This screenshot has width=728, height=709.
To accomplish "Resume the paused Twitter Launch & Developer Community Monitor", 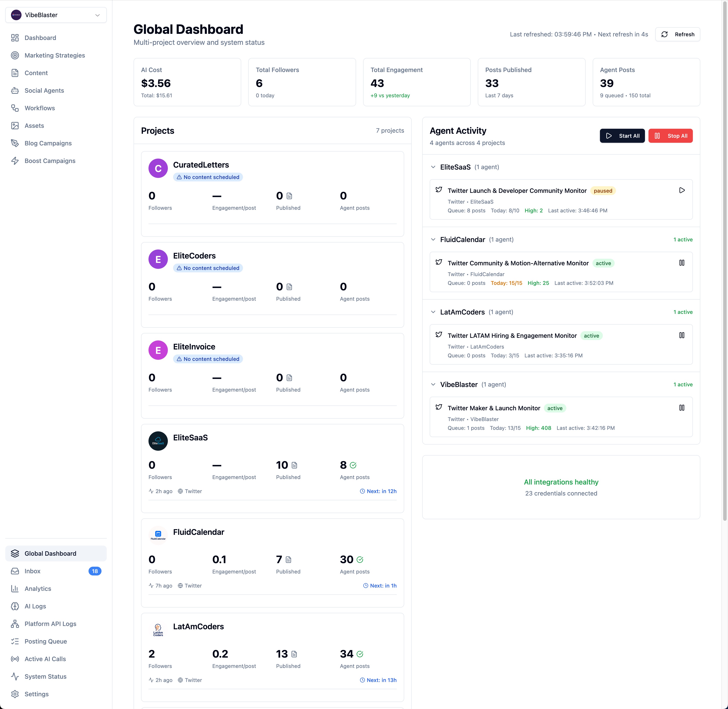I will pos(682,190).
